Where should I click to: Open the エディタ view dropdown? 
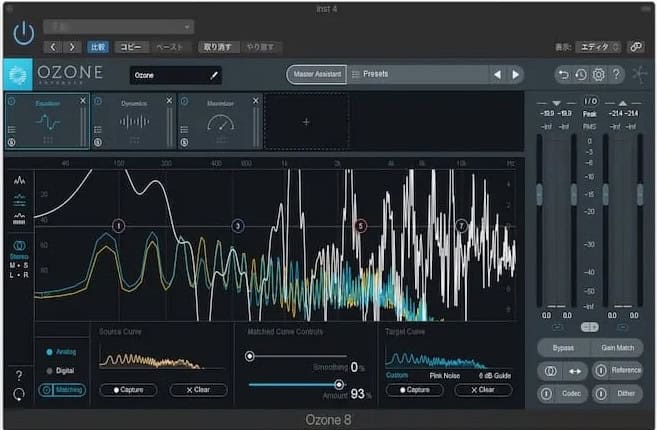pyautogui.click(x=598, y=47)
